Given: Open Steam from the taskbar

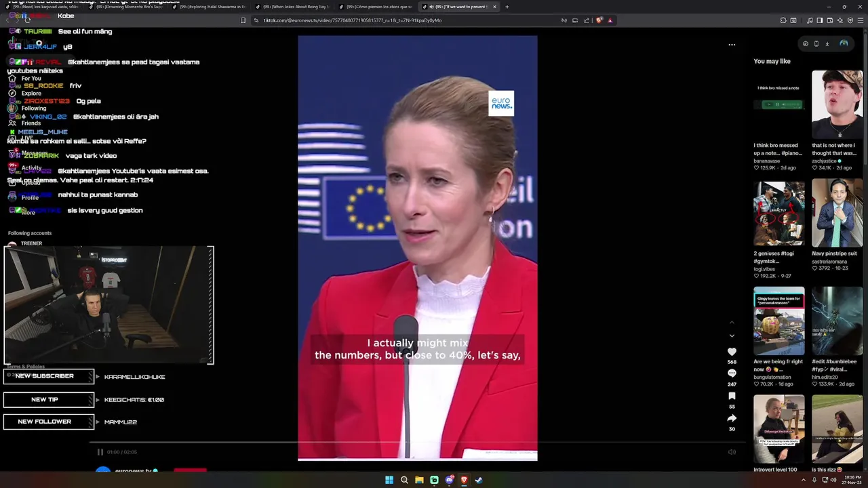Looking at the screenshot, I should 479,480.
